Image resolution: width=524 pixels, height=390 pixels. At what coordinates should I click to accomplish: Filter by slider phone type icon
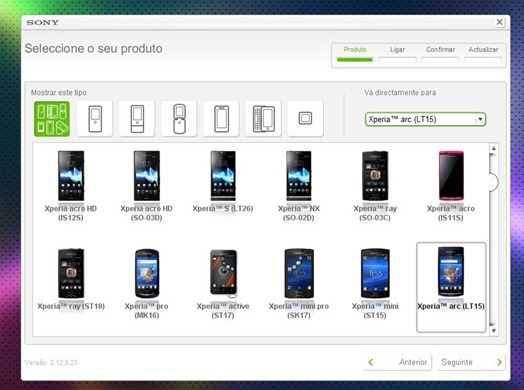pyautogui.click(x=137, y=119)
